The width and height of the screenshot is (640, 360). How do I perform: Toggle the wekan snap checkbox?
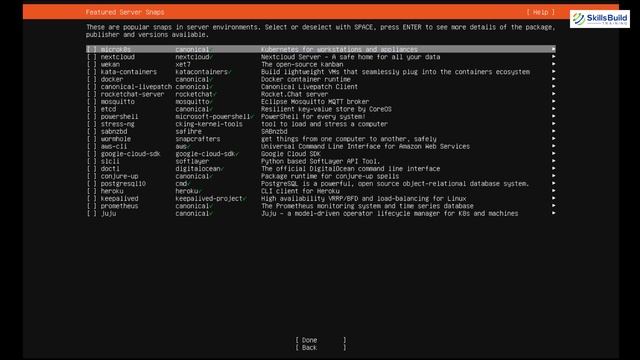(91, 64)
